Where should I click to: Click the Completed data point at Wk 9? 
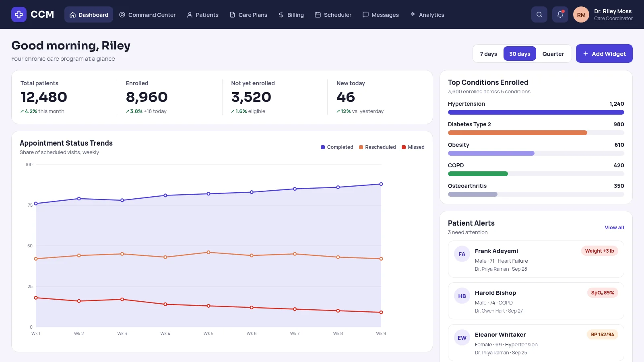[x=381, y=184]
